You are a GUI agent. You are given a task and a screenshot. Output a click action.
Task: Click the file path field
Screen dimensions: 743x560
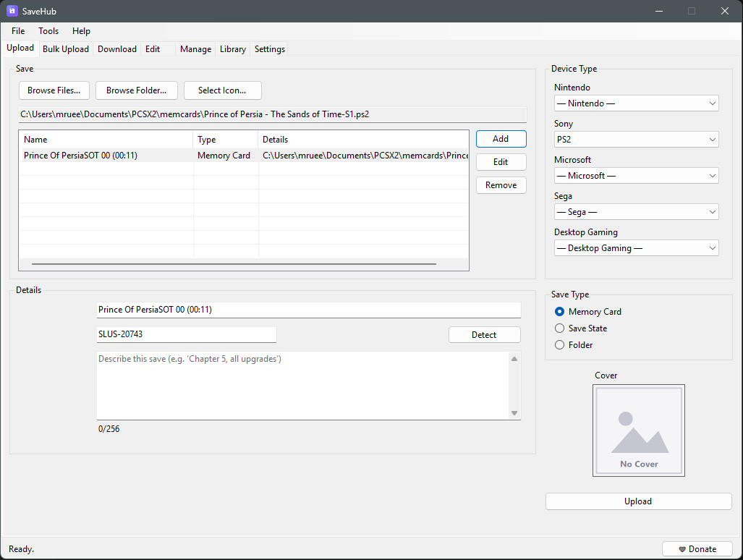(273, 114)
